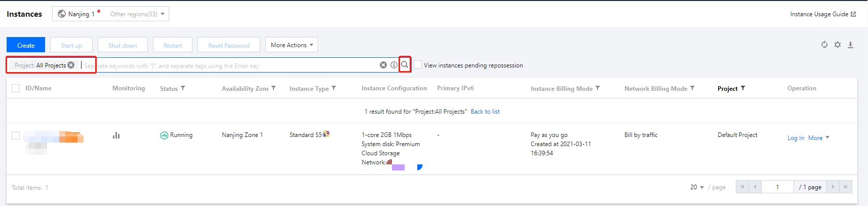This screenshot has width=868, height=206.
Task: Check the select-all instances checkbox
Action: (x=16, y=88)
